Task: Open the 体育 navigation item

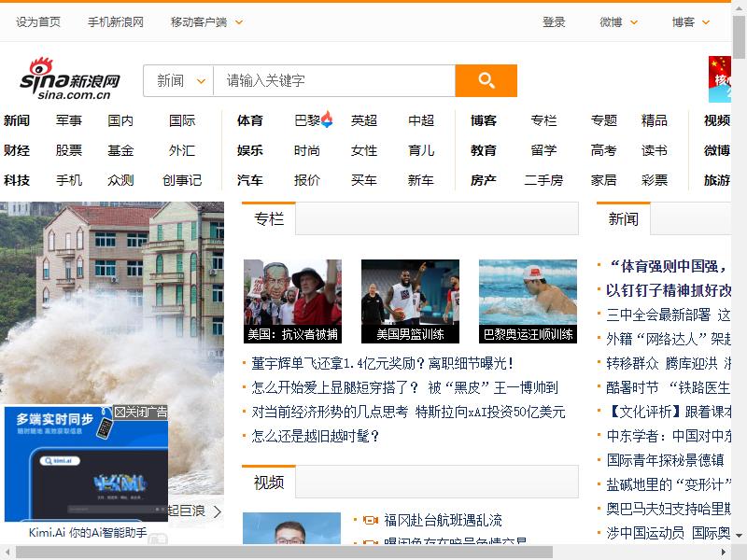Action: click(250, 120)
